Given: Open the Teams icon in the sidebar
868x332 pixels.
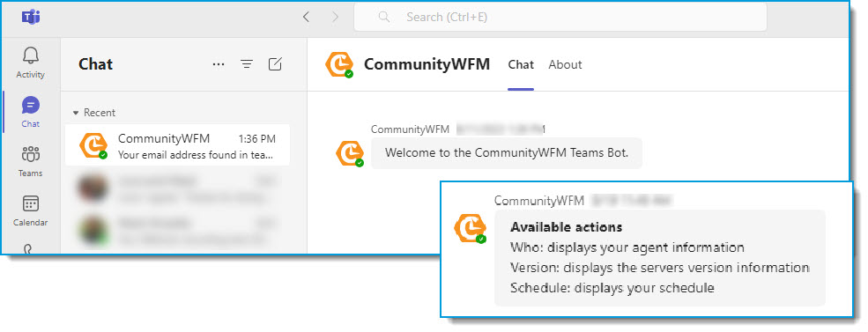Looking at the screenshot, I should 31,154.
